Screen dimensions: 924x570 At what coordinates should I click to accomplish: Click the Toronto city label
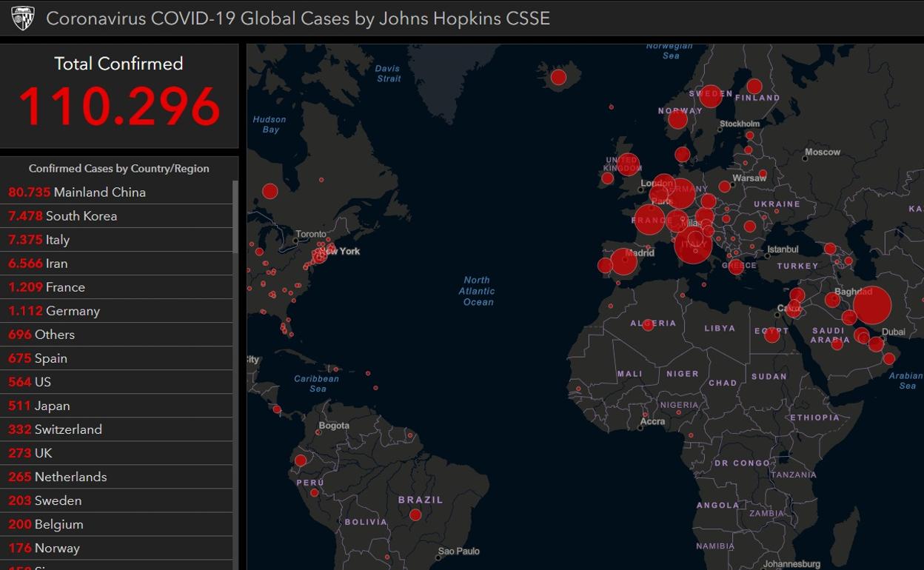click(x=311, y=235)
